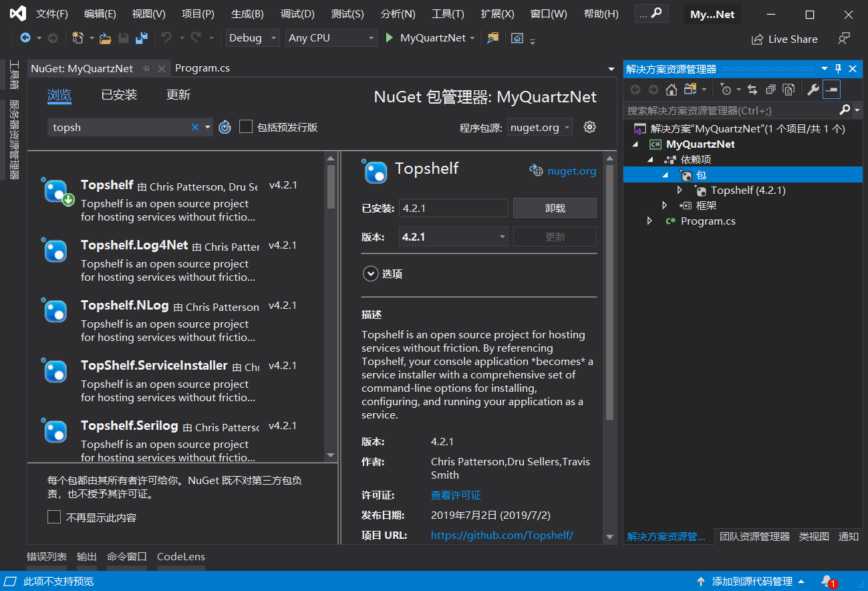Click the Navigate Backward arrow in main toolbar

click(25, 38)
